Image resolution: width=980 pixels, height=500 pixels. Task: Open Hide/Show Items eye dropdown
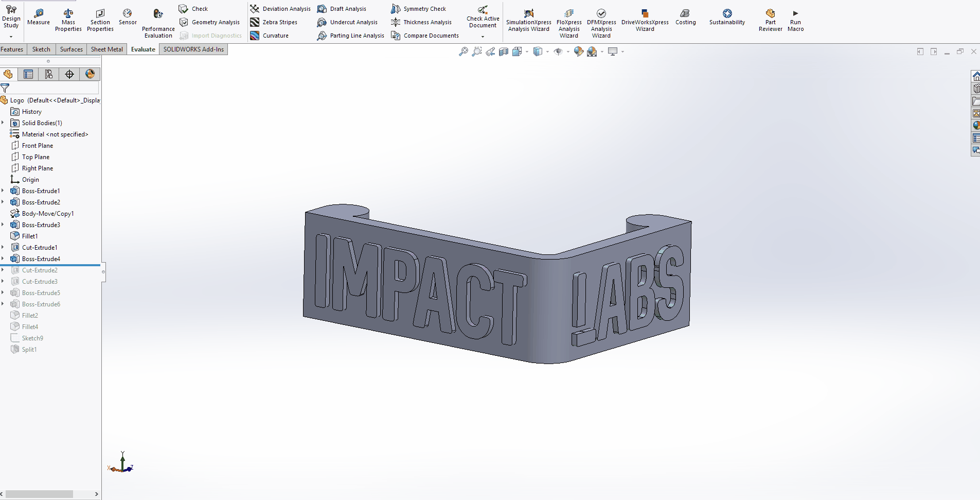(x=568, y=52)
